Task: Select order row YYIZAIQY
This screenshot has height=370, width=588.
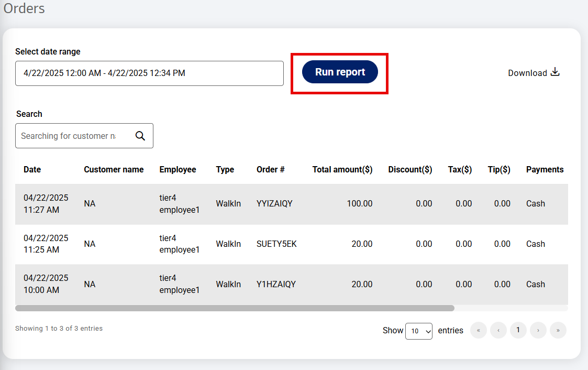Action: pos(291,204)
